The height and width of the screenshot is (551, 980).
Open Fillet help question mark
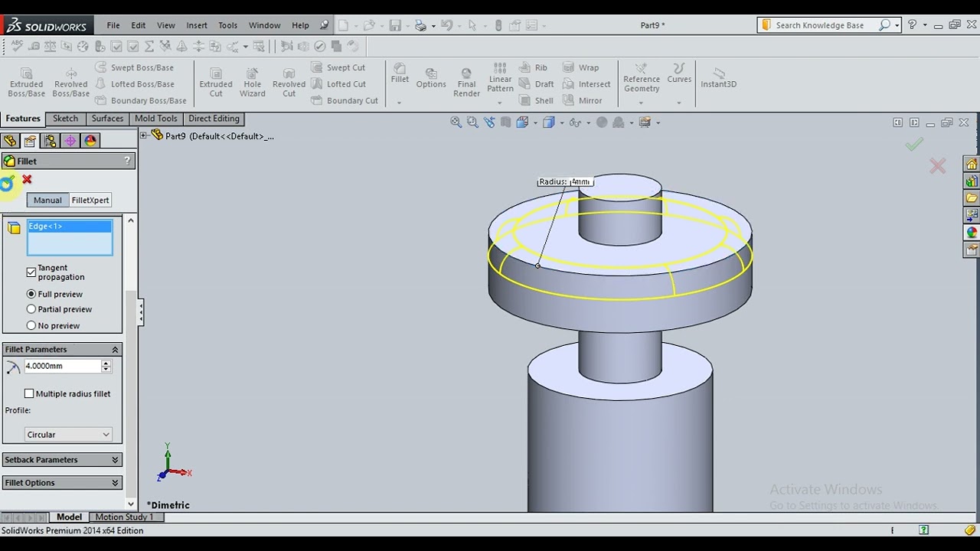point(127,161)
